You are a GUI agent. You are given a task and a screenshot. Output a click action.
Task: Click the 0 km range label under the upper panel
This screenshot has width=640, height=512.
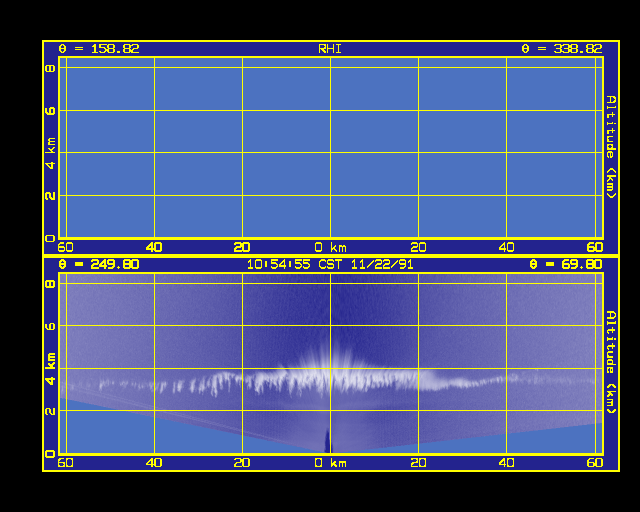(x=331, y=247)
